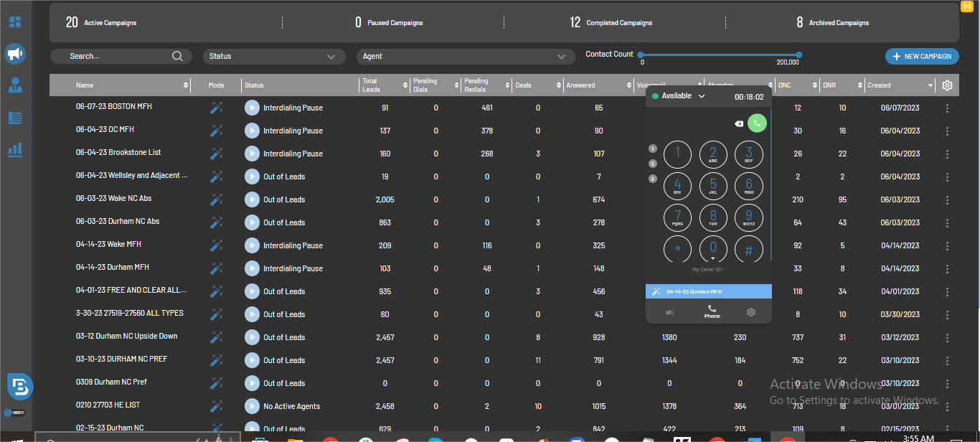Open row menu for 04-14-23 Wake MFH
Image resolution: width=980 pixels, height=442 pixels.
[x=948, y=246]
